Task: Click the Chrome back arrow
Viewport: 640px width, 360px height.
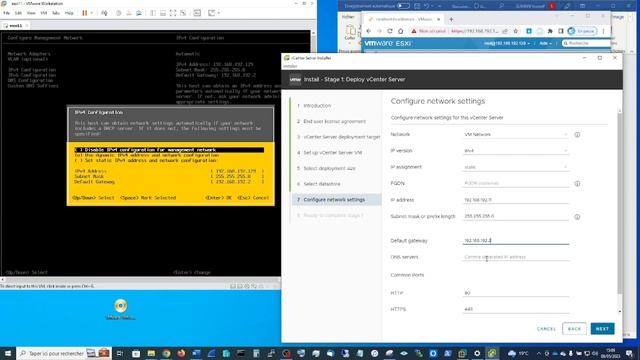Action: 369,31
